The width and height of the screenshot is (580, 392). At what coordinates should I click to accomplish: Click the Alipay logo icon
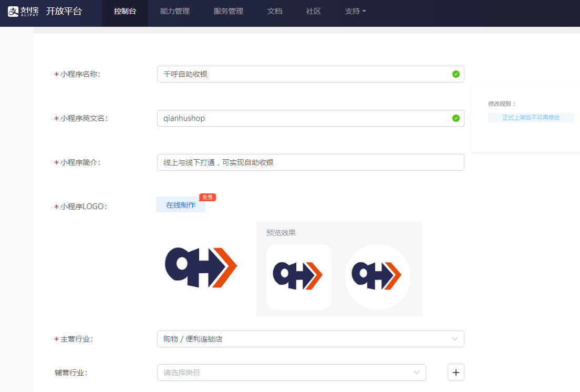tap(23, 12)
